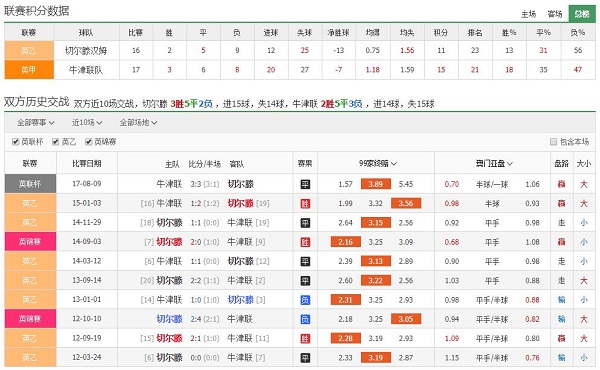Click the 平 result badge for 13-09-14 match
600x370 pixels.
(x=305, y=280)
